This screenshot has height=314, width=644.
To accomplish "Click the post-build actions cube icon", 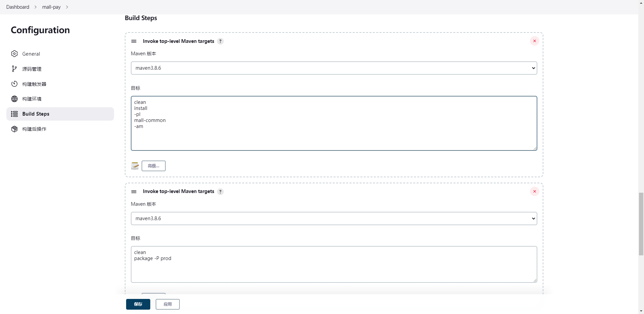I will (x=14, y=129).
